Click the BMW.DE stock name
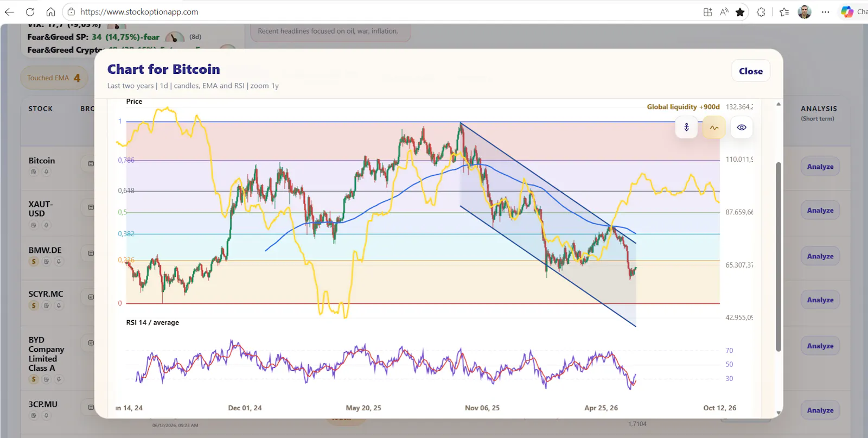Viewport: 868px width, 438px height. pyautogui.click(x=45, y=250)
